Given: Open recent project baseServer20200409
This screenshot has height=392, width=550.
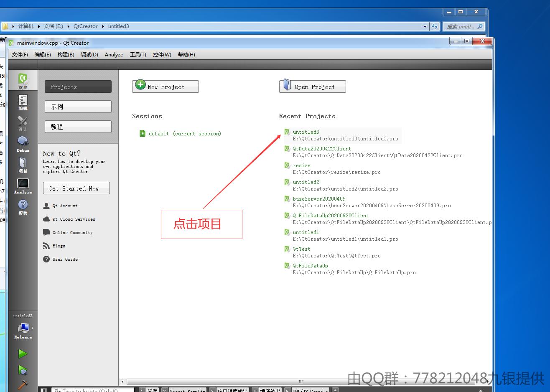Looking at the screenshot, I should click(319, 199).
